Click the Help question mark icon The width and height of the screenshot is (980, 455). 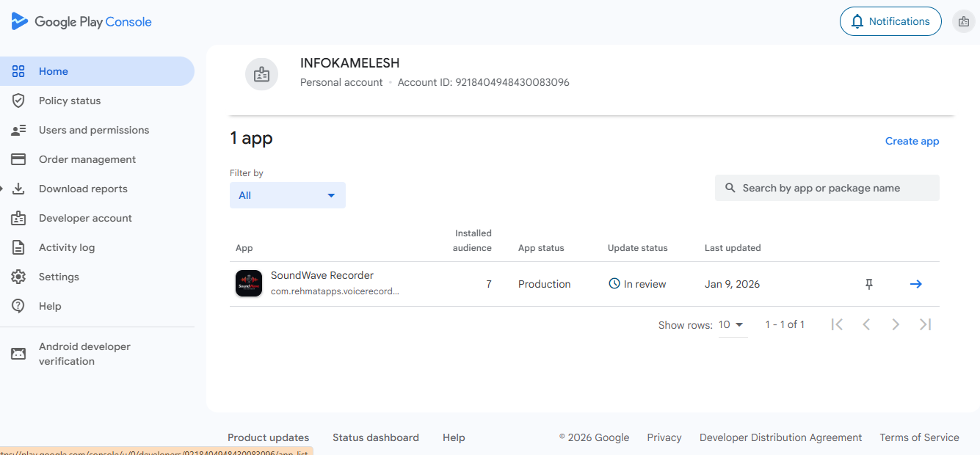[18, 306]
